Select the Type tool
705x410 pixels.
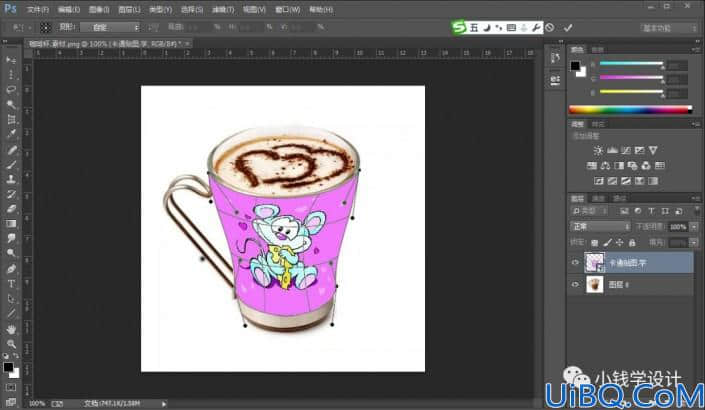11,284
